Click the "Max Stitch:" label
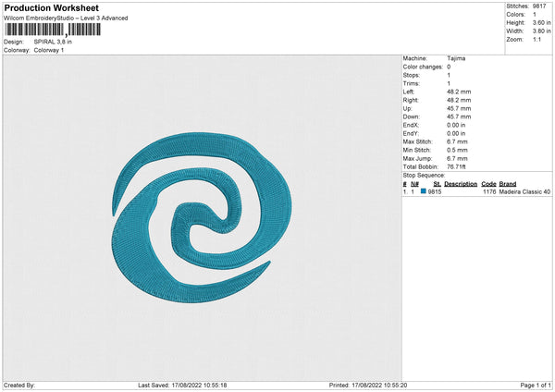 point(417,141)
